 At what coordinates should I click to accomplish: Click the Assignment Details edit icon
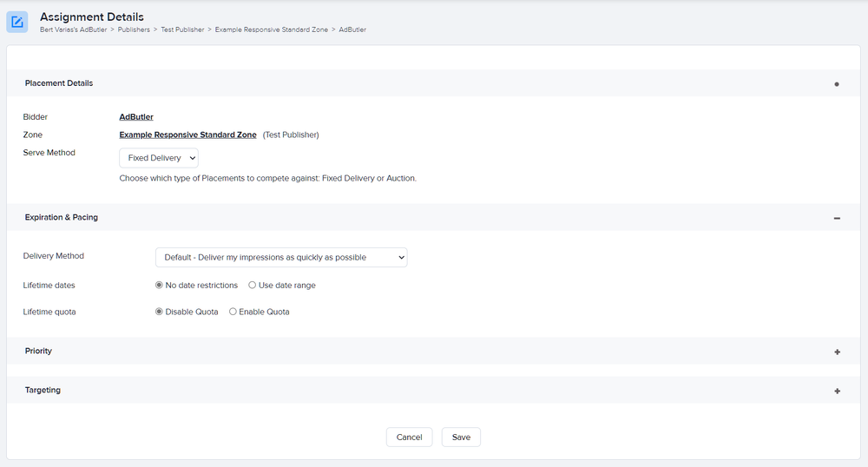[17, 22]
